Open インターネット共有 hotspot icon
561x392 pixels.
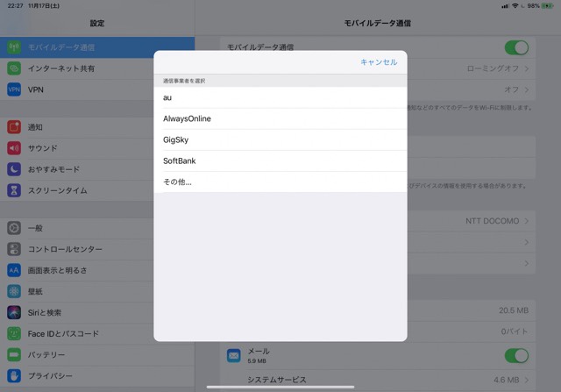point(14,68)
